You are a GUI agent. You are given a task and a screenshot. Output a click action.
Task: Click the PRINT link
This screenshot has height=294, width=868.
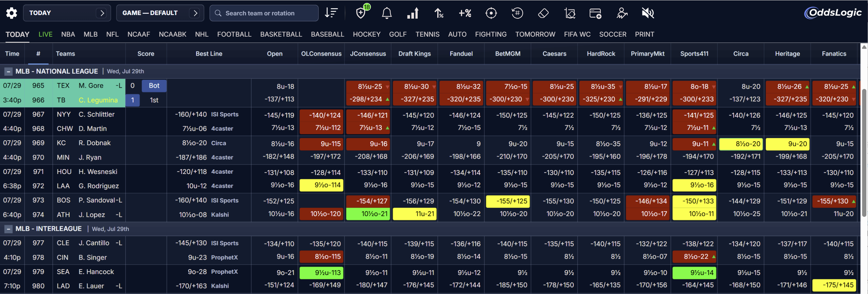(644, 34)
